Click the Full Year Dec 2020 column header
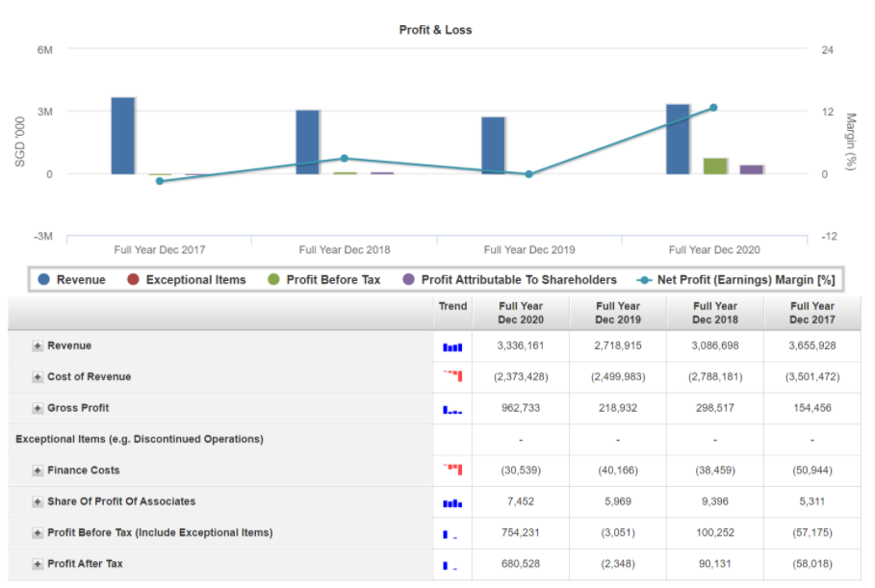This screenshot has height=588, width=875. pos(521,313)
